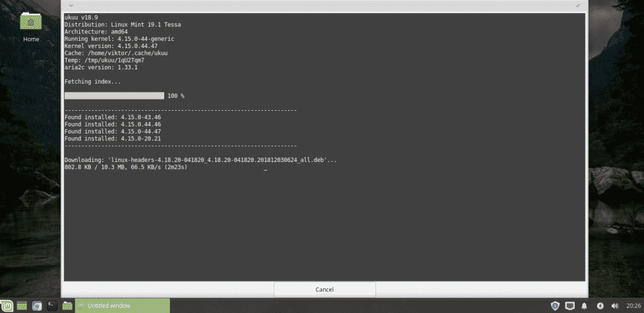Open the Linux Mint start menu
The width and height of the screenshot is (644, 313).
[7, 305]
